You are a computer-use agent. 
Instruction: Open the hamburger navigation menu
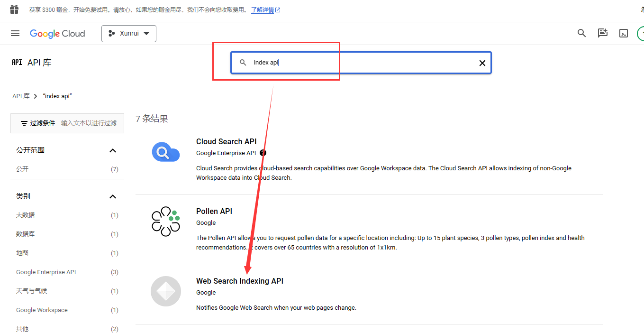point(15,33)
